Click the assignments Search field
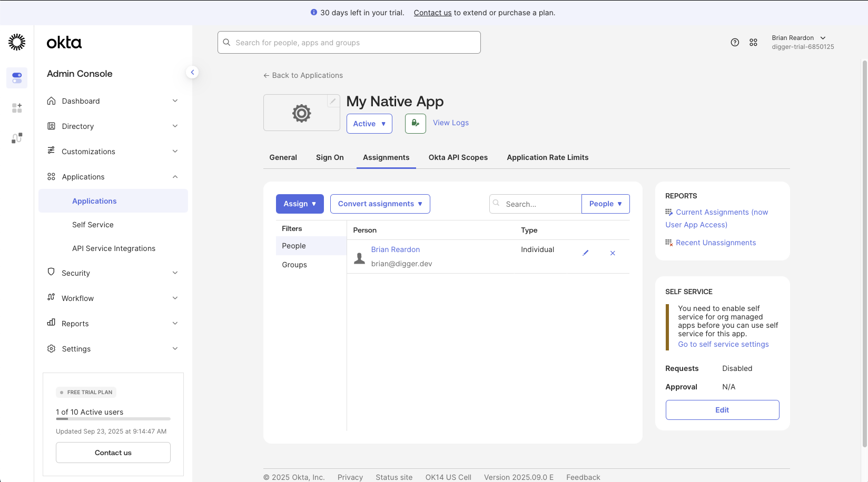Viewport: 868px width, 482px height. tap(540, 204)
